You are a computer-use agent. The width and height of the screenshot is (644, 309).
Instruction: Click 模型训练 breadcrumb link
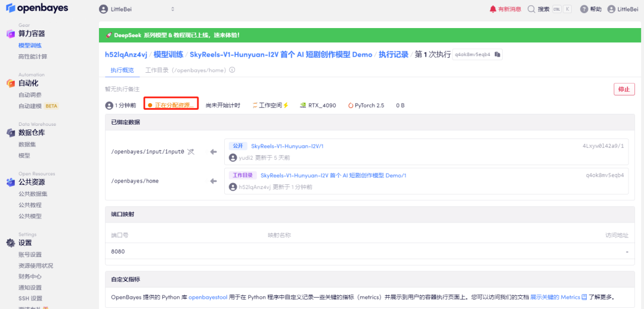168,55
